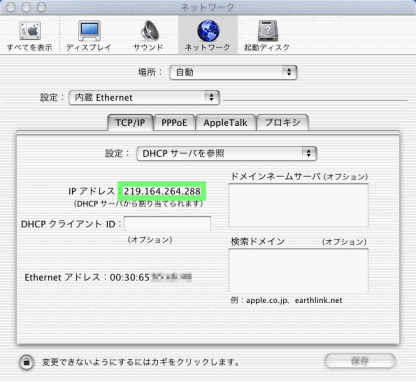This screenshot has height=382, width=416.
Task: Expand the 場所 location dropdown set to 自動
Action: coord(233,72)
